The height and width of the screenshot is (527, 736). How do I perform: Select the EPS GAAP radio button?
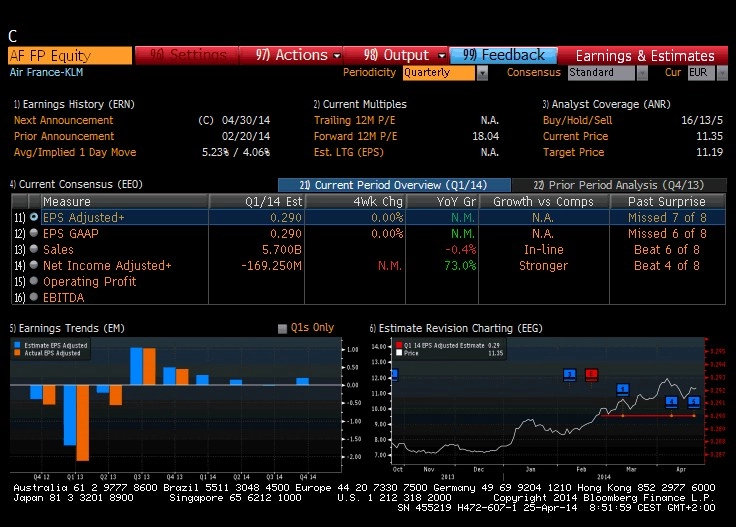34,233
